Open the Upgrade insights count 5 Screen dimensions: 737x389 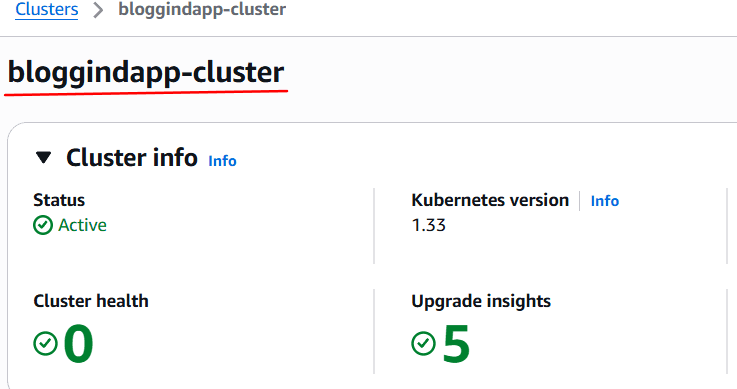(x=456, y=344)
